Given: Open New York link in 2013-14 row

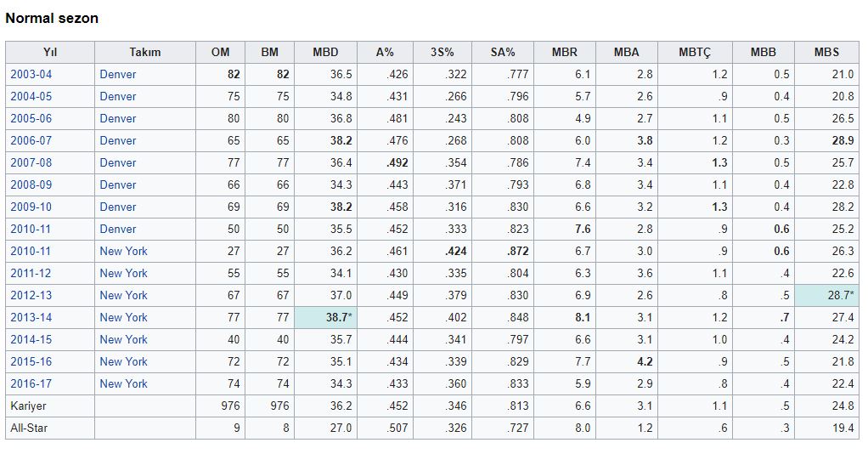Looking at the screenshot, I should (x=123, y=318).
